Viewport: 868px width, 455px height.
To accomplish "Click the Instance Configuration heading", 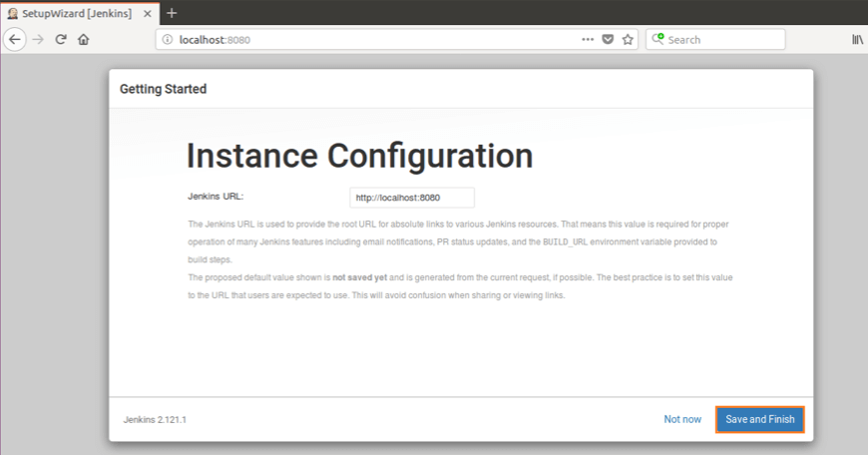I will (360, 156).
